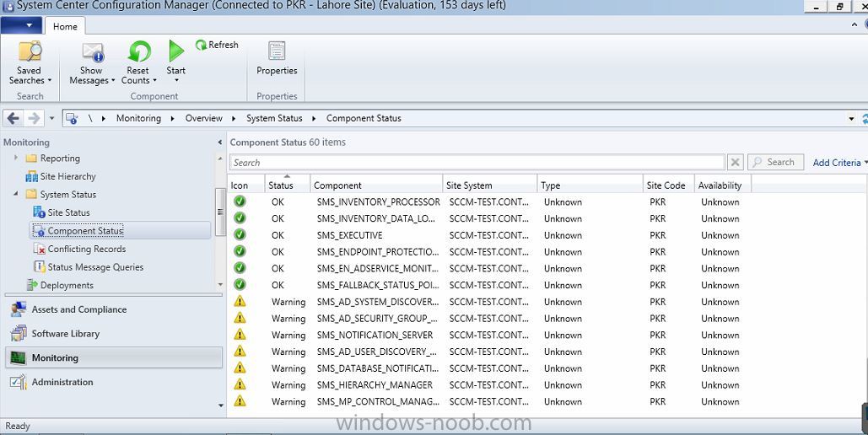
Task: Click the Start component play icon
Action: pyautogui.click(x=176, y=51)
